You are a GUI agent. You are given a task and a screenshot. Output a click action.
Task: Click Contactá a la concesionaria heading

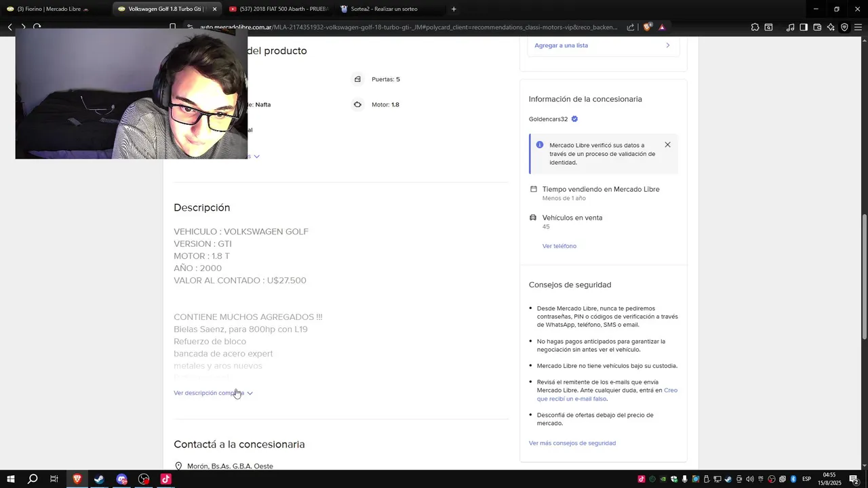click(x=239, y=445)
